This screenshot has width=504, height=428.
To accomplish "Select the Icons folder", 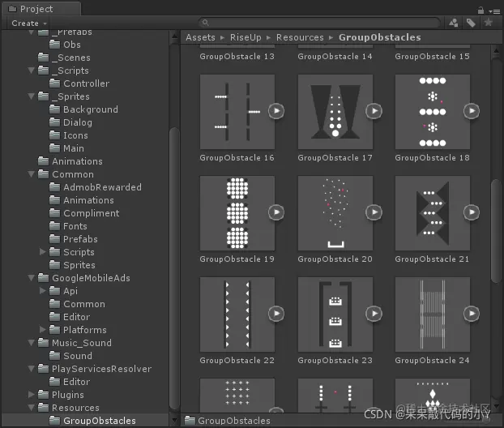I will tap(68, 135).
